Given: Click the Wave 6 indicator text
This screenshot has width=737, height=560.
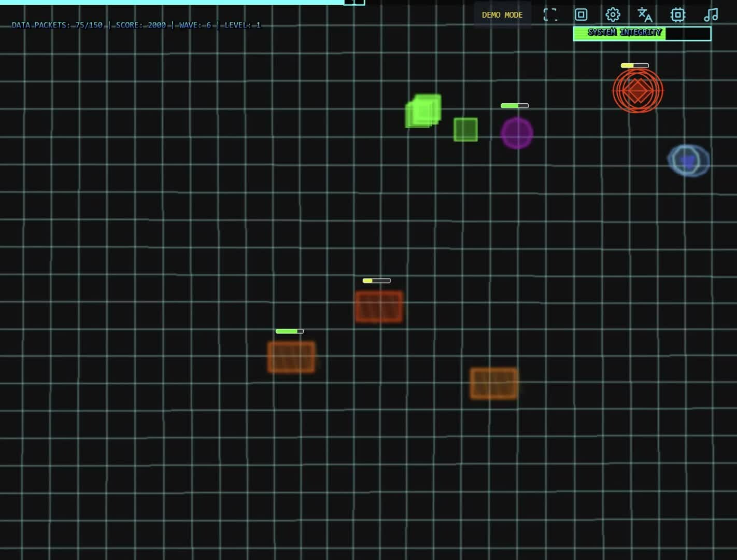Looking at the screenshot, I should pyautogui.click(x=195, y=25).
